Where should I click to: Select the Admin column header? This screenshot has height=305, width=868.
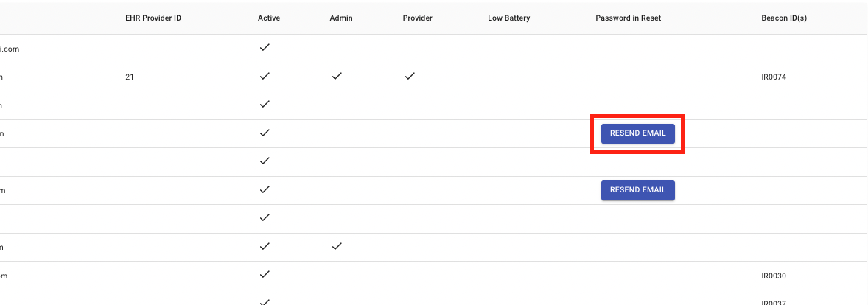pyautogui.click(x=341, y=18)
